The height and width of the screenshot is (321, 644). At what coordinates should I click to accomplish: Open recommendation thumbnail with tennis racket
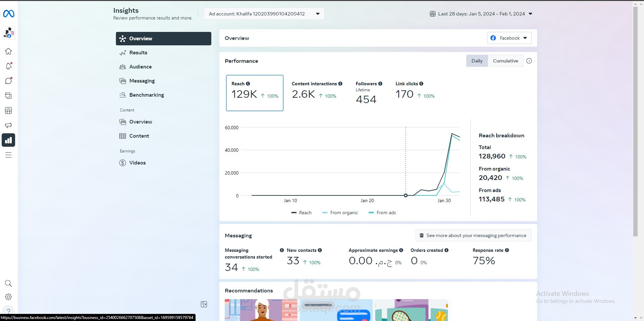click(411, 310)
